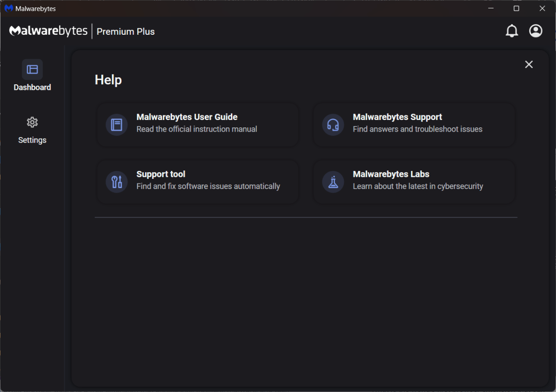Click 'Learn about the latest in cybersecurity'
The width and height of the screenshot is (556, 392).
tap(418, 186)
